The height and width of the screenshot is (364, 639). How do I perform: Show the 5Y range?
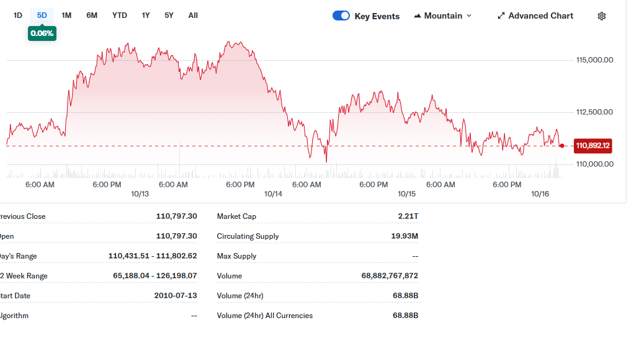(x=169, y=16)
